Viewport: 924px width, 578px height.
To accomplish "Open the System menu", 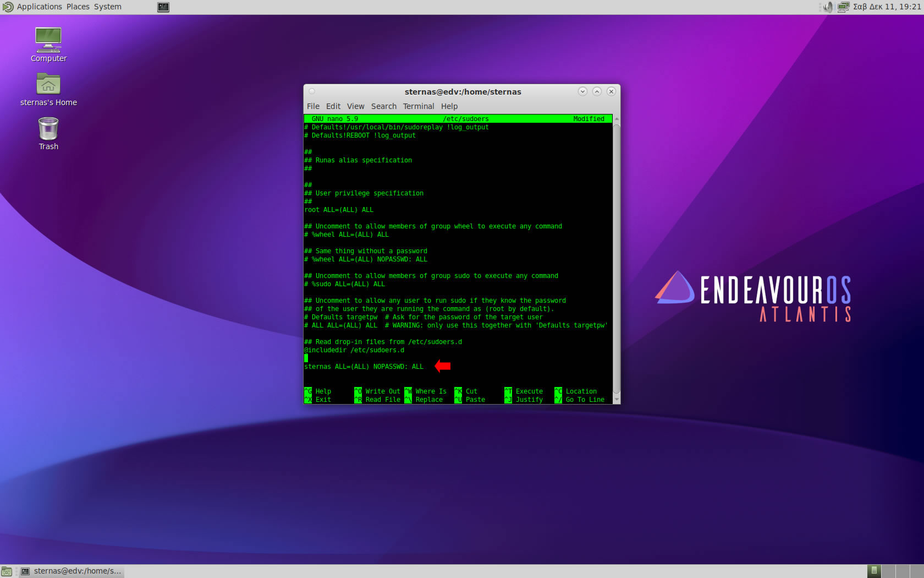I will (107, 7).
